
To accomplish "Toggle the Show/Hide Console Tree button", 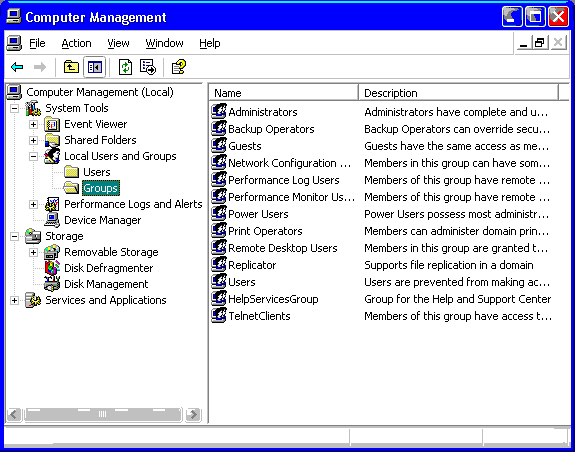I will pos(95,67).
